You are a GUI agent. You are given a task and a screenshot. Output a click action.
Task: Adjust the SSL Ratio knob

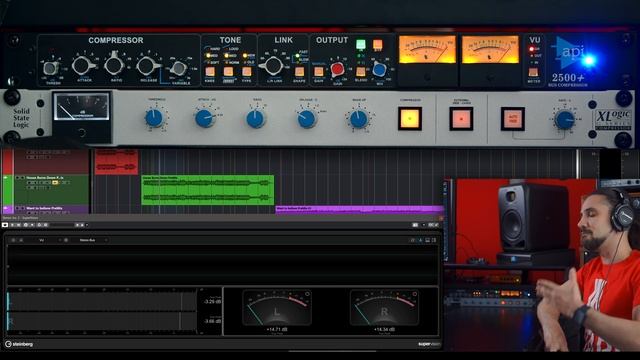pos(255,119)
